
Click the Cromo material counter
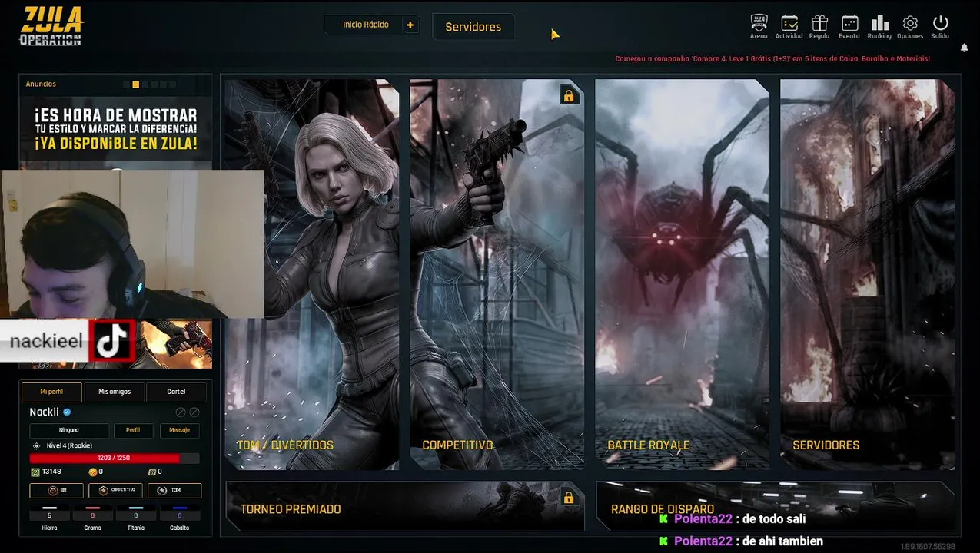[x=92, y=518]
